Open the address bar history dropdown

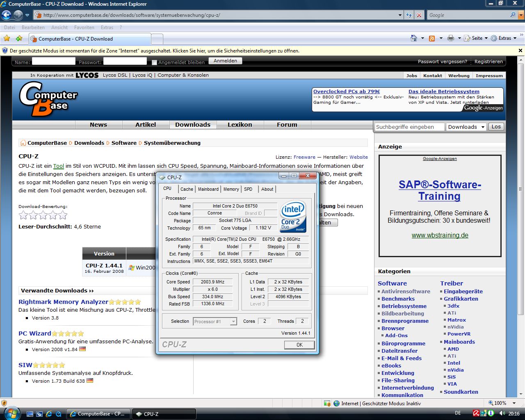click(x=400, y=15)
